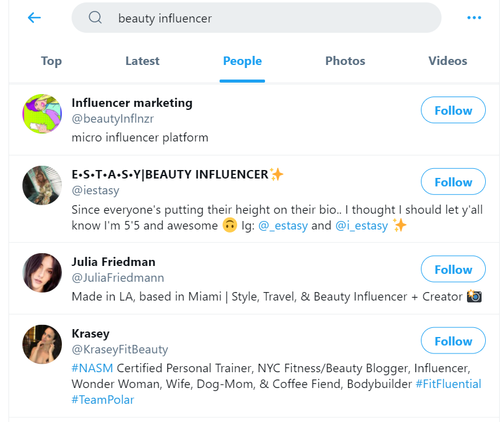Open the Videos results tab
Viewport: 504px width, 422px height.
(448, 61)
